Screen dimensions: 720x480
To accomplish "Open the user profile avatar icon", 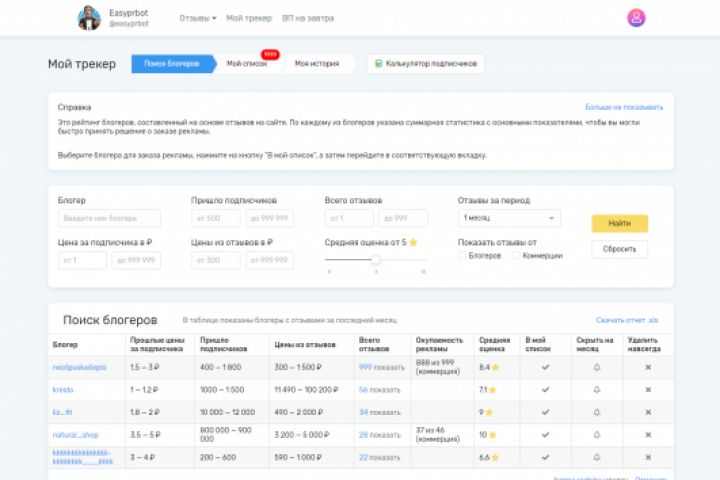I will pyautogui.click(x=636, y=18).
